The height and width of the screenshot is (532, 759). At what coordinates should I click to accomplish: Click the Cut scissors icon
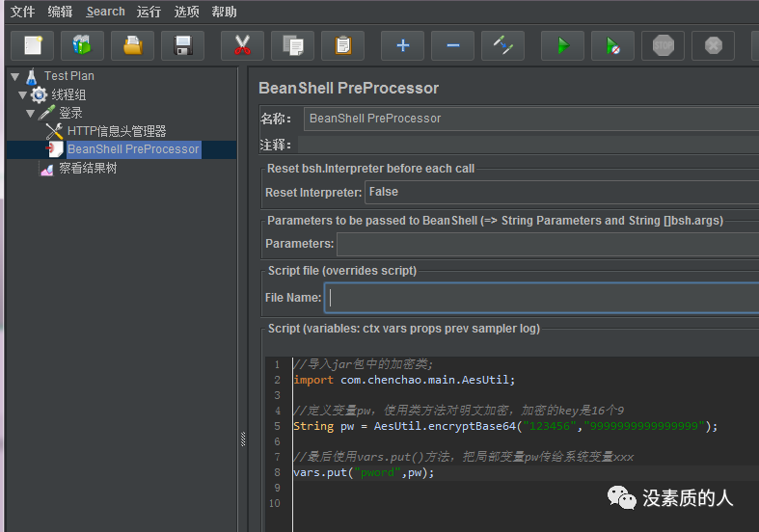click(x=242, y=46)
